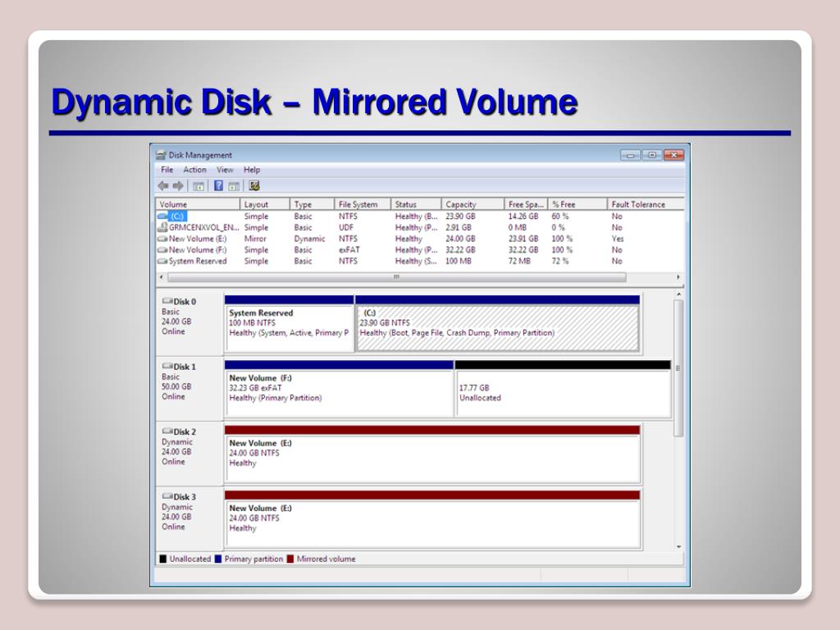Click the Disk Settings toolbar icon

tap(254, 186)
